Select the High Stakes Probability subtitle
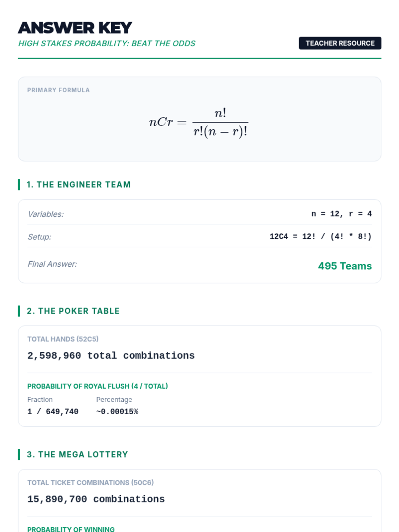This screenshot has height=532, width=399. click(107, 44)
